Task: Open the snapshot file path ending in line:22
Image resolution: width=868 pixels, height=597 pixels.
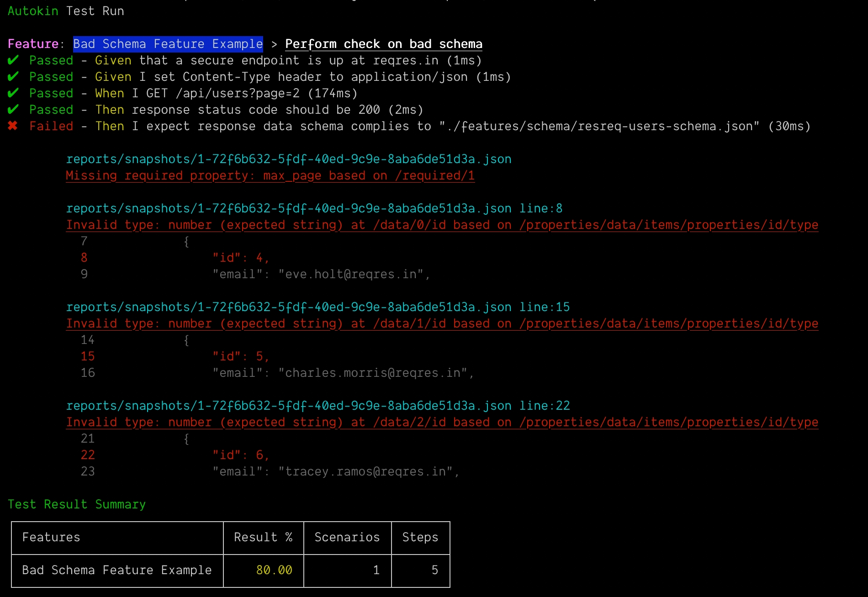Action: (x=318, y=406)
